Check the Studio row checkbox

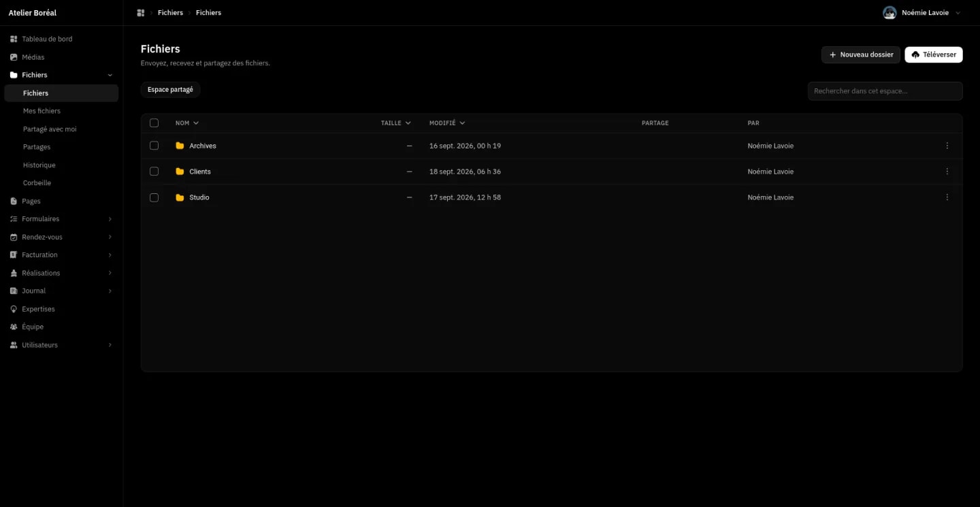pyautogui.click(x=154, y=197)
